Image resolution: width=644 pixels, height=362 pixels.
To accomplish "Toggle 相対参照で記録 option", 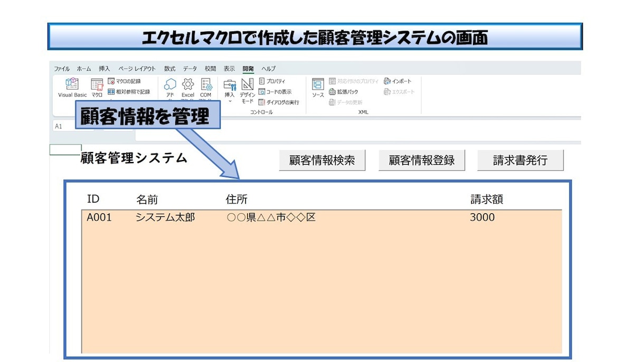I will [128, 92].
